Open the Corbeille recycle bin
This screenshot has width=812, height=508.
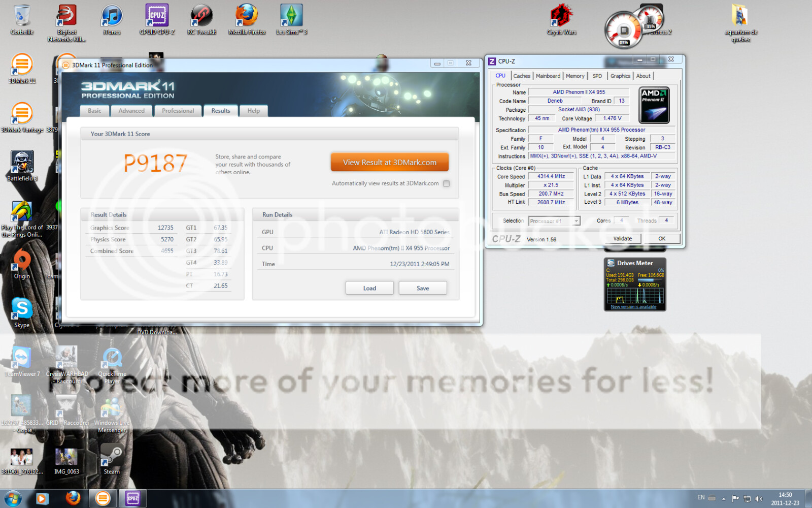point(22,17)
